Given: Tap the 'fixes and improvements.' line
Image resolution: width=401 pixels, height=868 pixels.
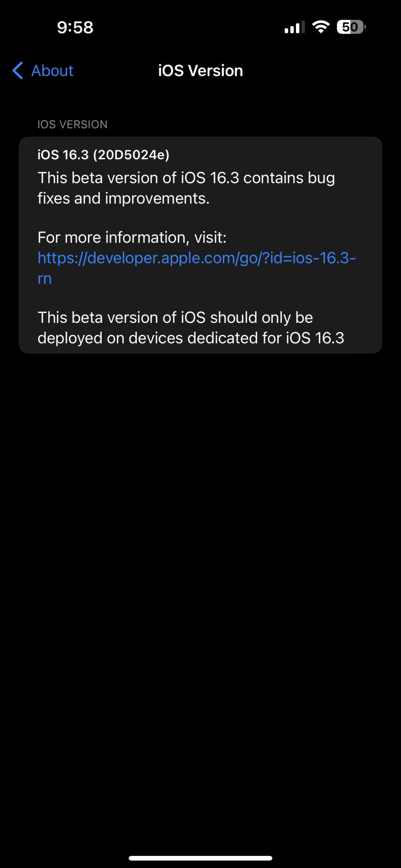Looking at the screenshot, I should 123,198.
